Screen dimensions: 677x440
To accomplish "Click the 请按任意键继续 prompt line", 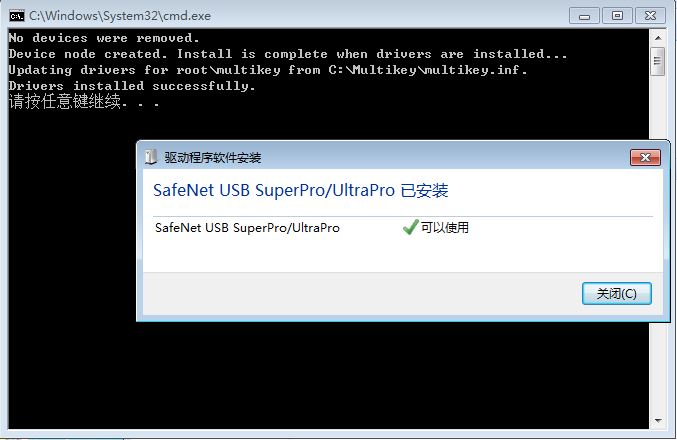I will (x=84, y=102).
